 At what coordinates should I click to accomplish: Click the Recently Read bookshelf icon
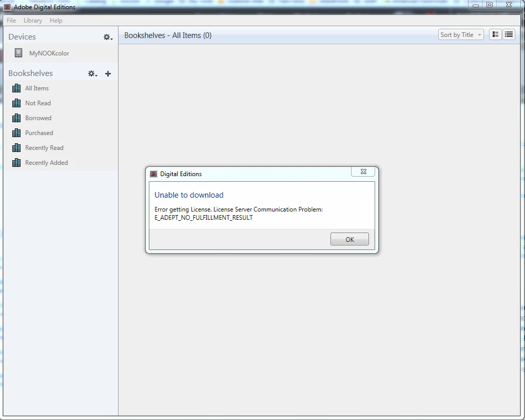click(16, 148)
